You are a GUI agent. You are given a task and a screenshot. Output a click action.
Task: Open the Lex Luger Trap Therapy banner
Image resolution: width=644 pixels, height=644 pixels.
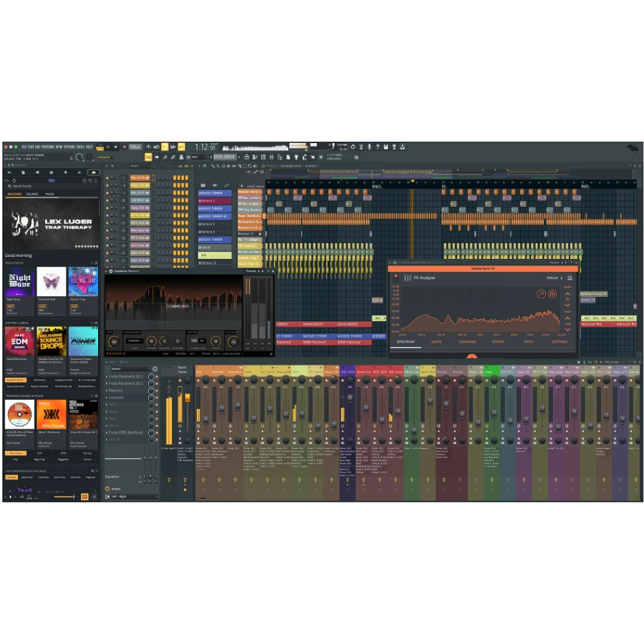point(52,224)
